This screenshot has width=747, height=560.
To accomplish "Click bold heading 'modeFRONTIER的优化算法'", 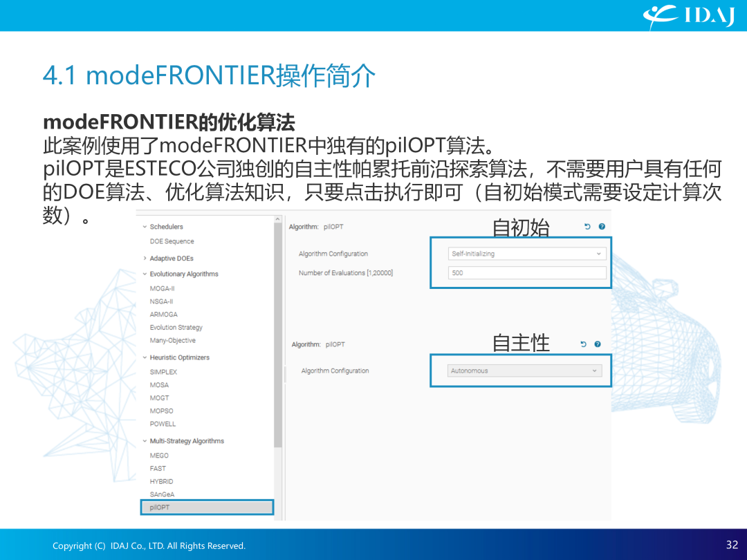I will 169,122.
